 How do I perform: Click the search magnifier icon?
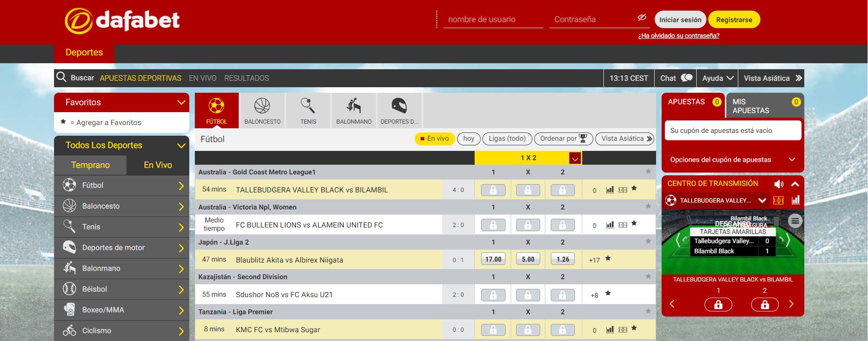(x=61, y=77)
